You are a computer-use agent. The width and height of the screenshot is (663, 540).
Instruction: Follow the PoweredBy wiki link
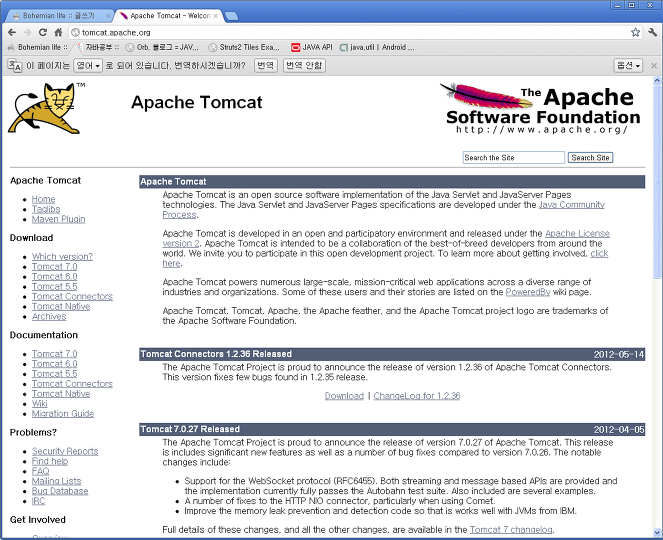[x=528, y=292]
